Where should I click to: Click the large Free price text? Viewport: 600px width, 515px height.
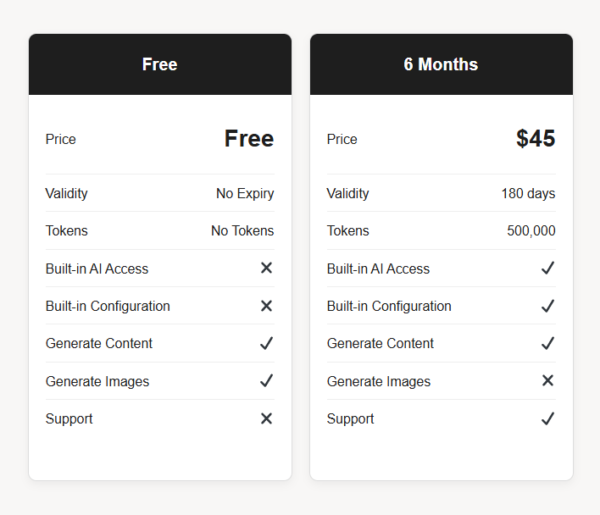249,138
